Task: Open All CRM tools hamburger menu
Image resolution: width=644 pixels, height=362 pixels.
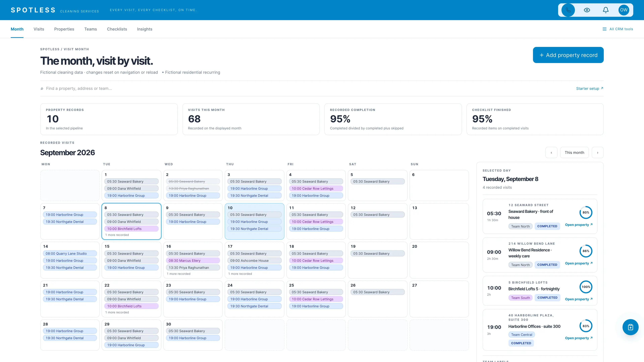Action: pyautogui.click(x=618, y=29)
